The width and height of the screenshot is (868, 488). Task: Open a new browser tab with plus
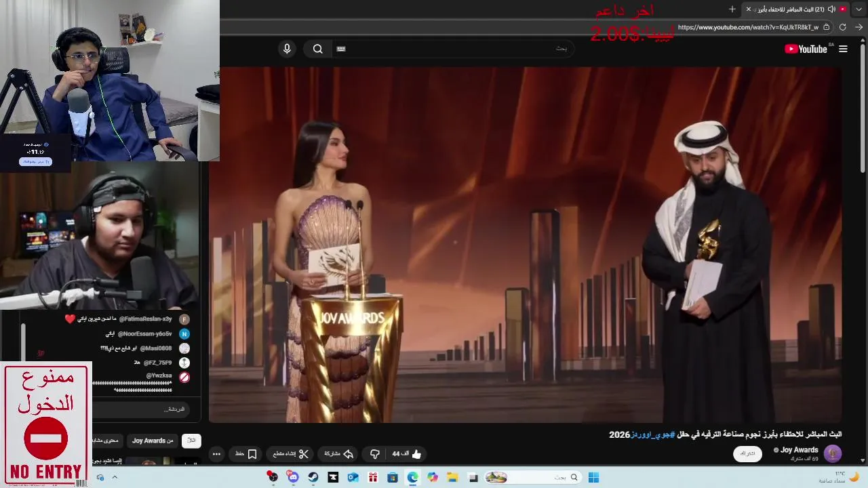pyautogui.click(x=732, y=9)
